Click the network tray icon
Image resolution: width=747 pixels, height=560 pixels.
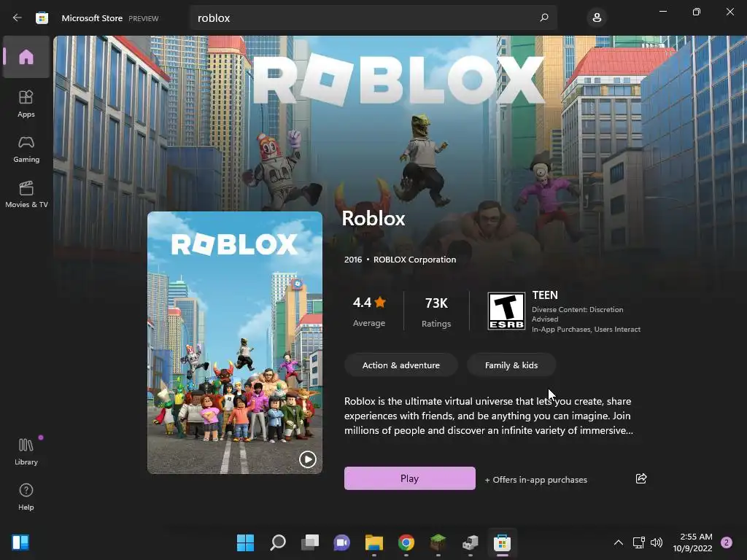[x=638, y=542]
